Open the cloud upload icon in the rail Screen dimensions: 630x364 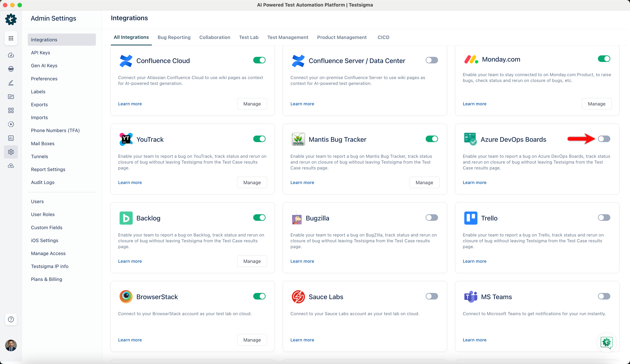click(x=11, y=166)
